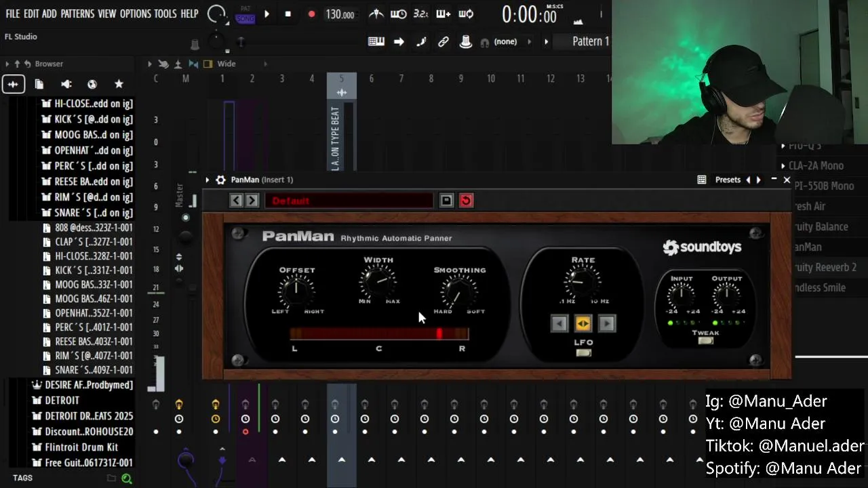Toggle the loop recording icon
Viewport: 868px width, 488px height.
point(466,14)
